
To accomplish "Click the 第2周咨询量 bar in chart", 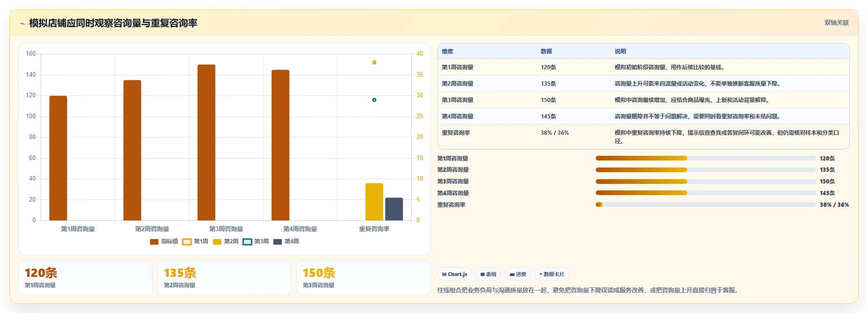I will [132, 150].
